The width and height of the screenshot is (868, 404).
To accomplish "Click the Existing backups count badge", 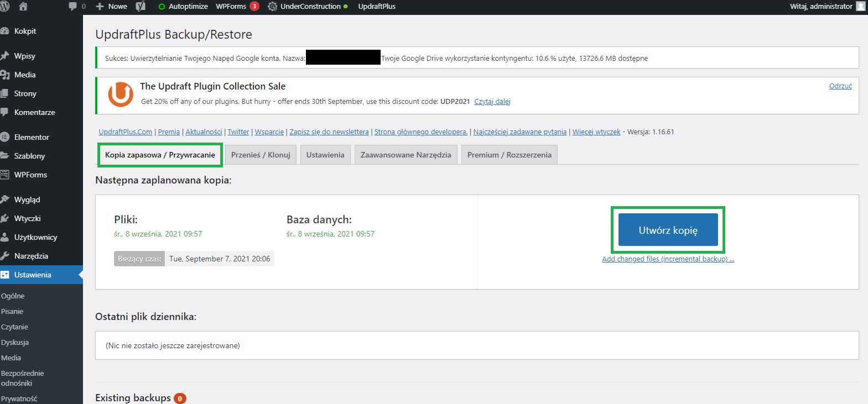I will point(180,398).
